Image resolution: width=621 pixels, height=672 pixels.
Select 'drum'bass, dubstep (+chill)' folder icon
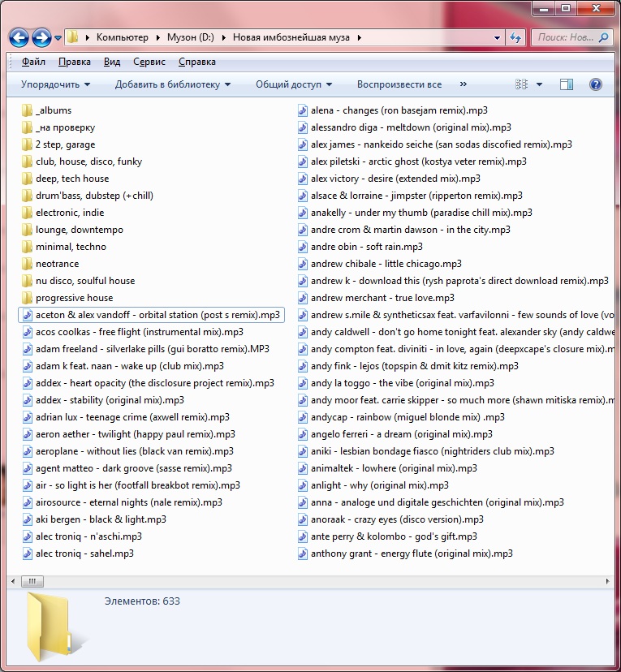coord(27,196)
